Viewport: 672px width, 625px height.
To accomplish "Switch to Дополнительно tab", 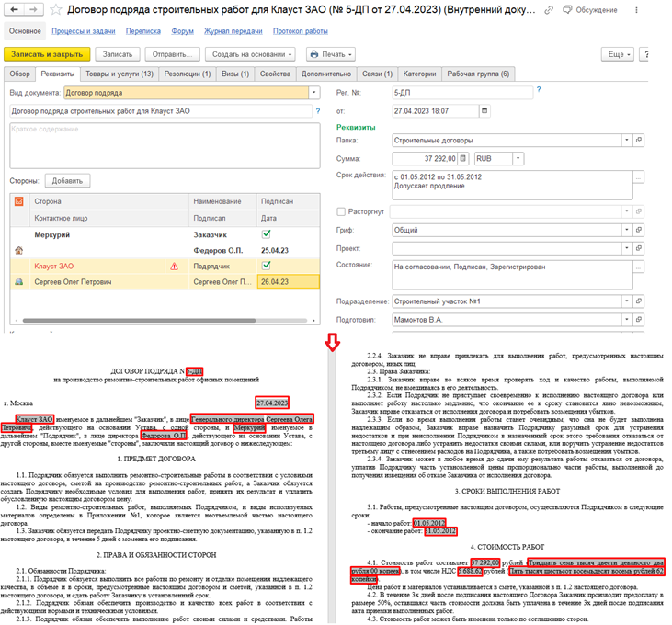I will [x=326, y=74].
